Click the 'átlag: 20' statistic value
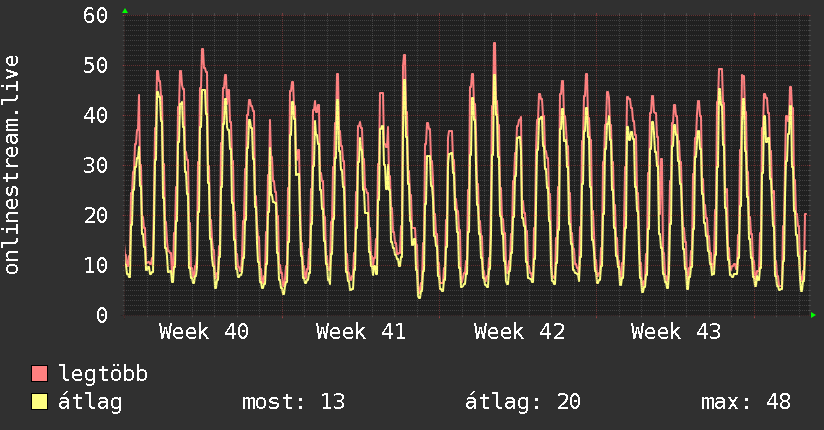Viewport: 824px width, 430px height. (x=523, y=402)
